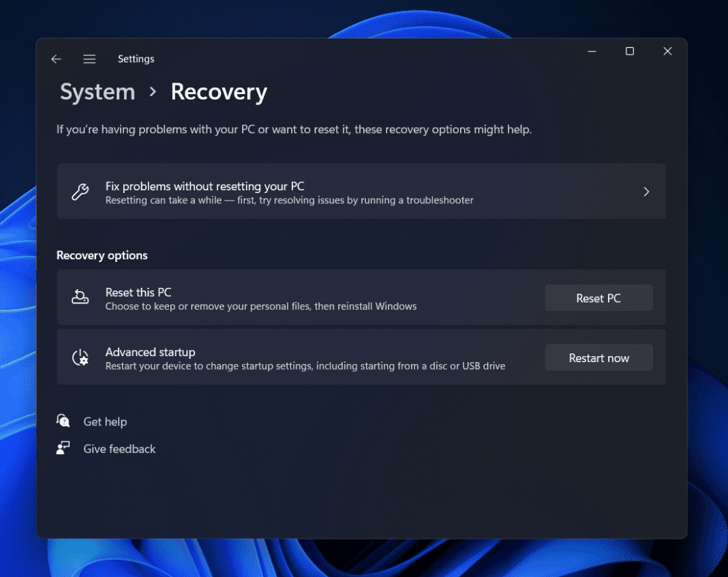728x577 pixels.
Task: Open the Get help link
Action: (105, 421)
